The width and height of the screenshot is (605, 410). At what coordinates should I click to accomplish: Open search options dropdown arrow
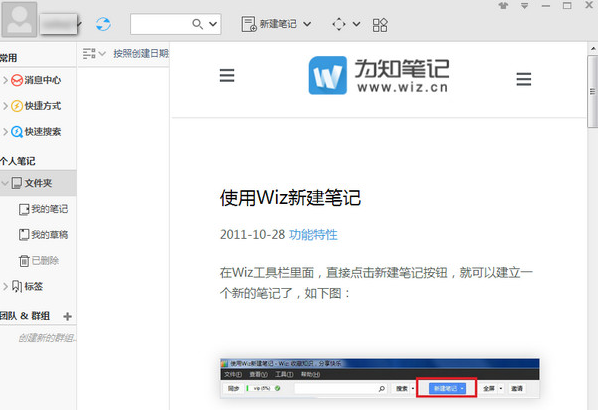(x=213, y=24)
